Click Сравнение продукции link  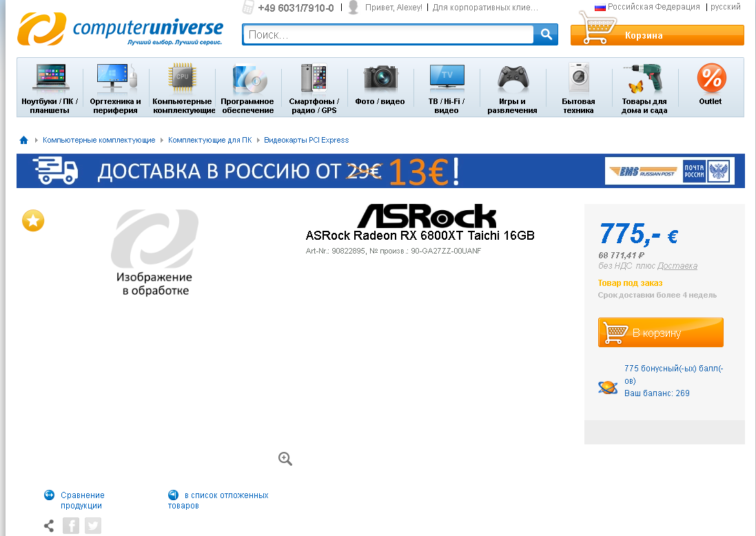83,500
